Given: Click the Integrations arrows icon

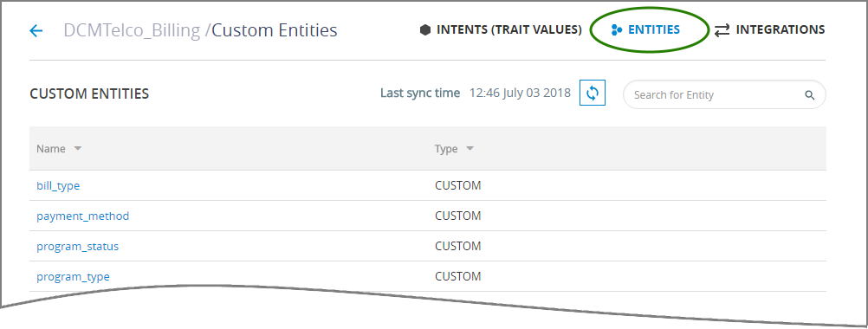Looking at the screenshot, I should pyautogui.click(x=722, y=30).
